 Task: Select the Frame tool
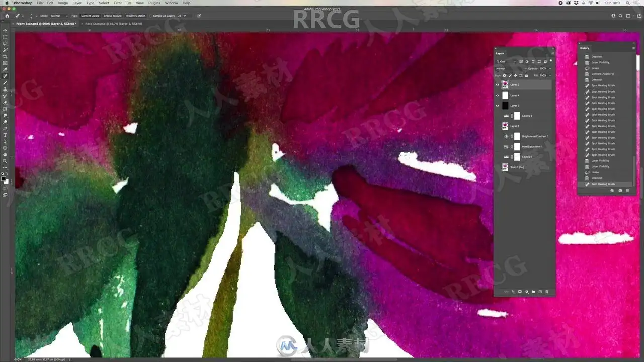(5, 63)
